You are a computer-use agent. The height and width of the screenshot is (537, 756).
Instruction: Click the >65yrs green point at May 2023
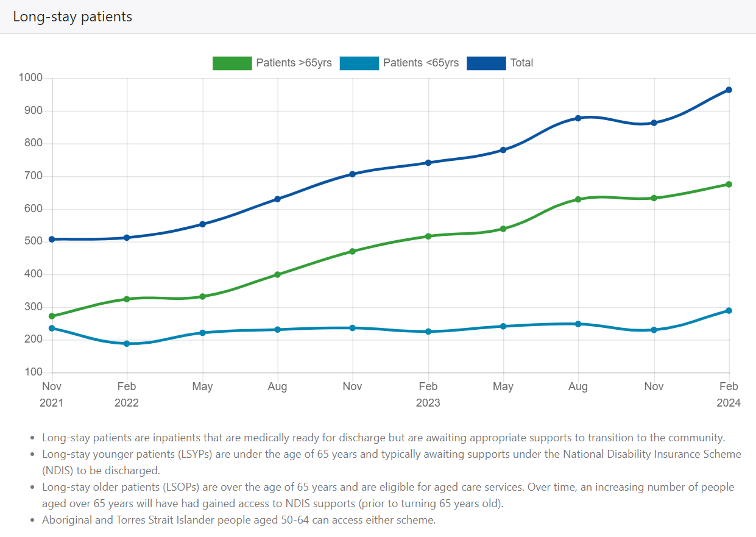tap(503, 229)
